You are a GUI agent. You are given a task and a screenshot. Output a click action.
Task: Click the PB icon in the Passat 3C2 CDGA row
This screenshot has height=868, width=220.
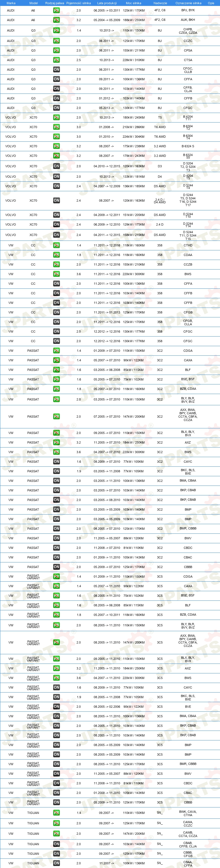[57, 351]
